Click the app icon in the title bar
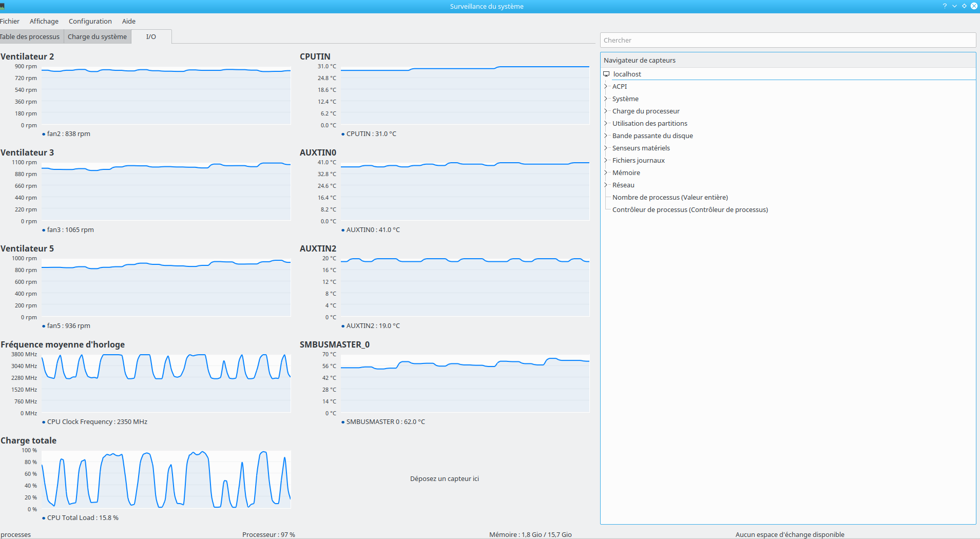The width and height of the screenshot is (980, 539). pyautogui.click(x=2, y=6)
